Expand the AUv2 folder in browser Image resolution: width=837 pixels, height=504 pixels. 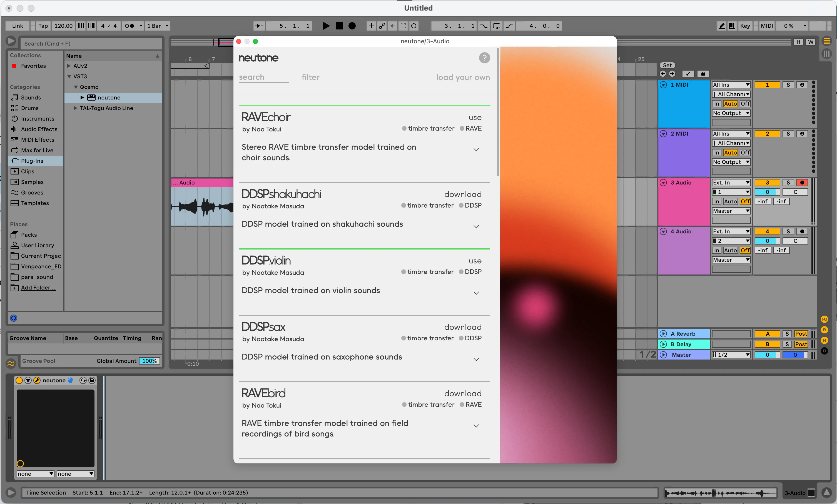(69, 66)
